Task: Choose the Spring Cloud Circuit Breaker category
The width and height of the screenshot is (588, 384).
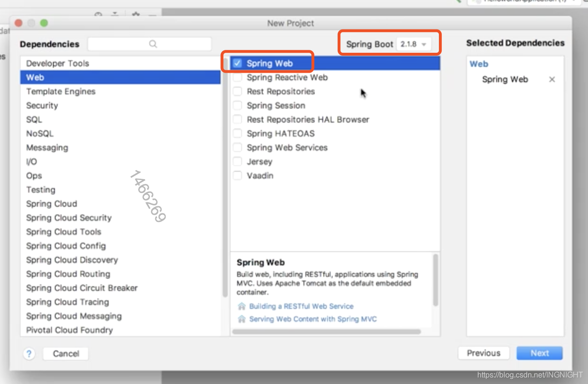Action: 121,288
